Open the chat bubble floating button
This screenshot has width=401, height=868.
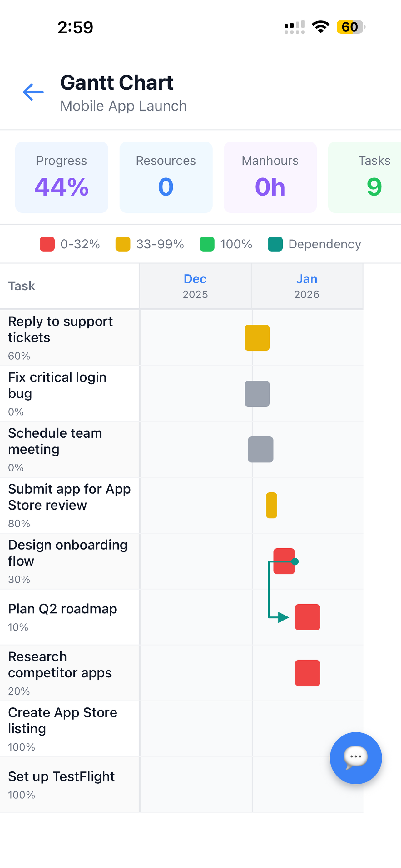355,758
